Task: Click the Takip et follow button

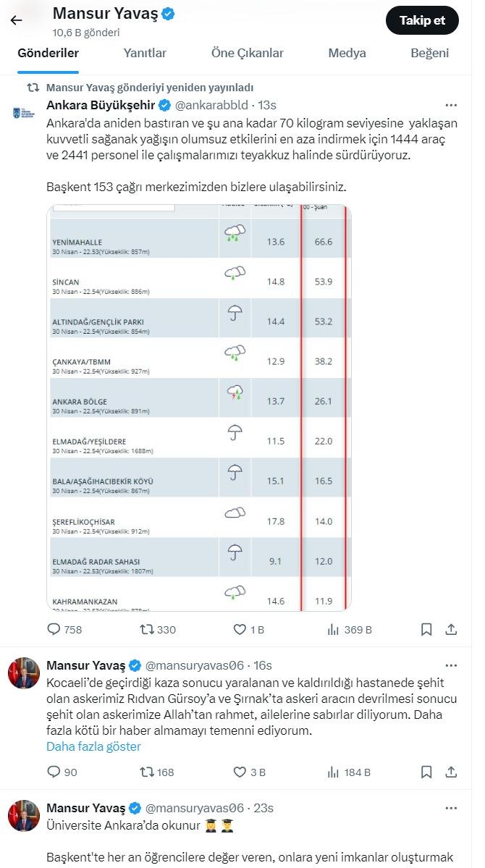Action: click(x=423, y=20)
